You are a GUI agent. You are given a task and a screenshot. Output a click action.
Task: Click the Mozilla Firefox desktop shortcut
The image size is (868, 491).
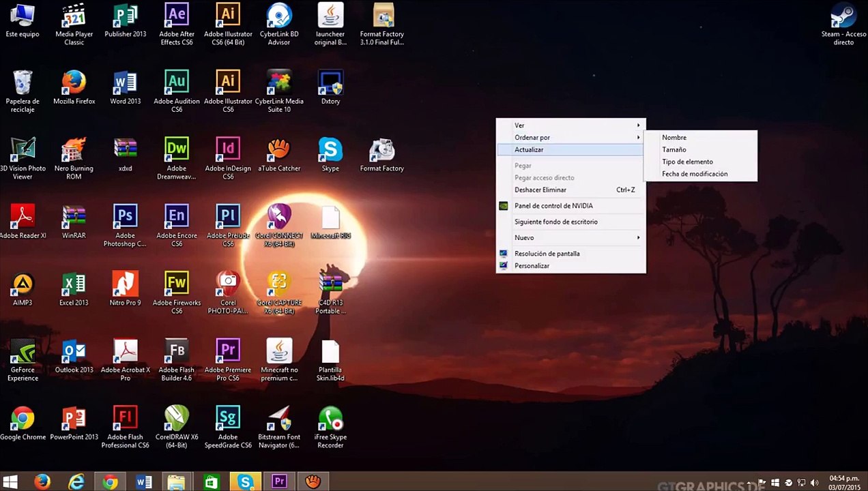(x=74, y=88)
